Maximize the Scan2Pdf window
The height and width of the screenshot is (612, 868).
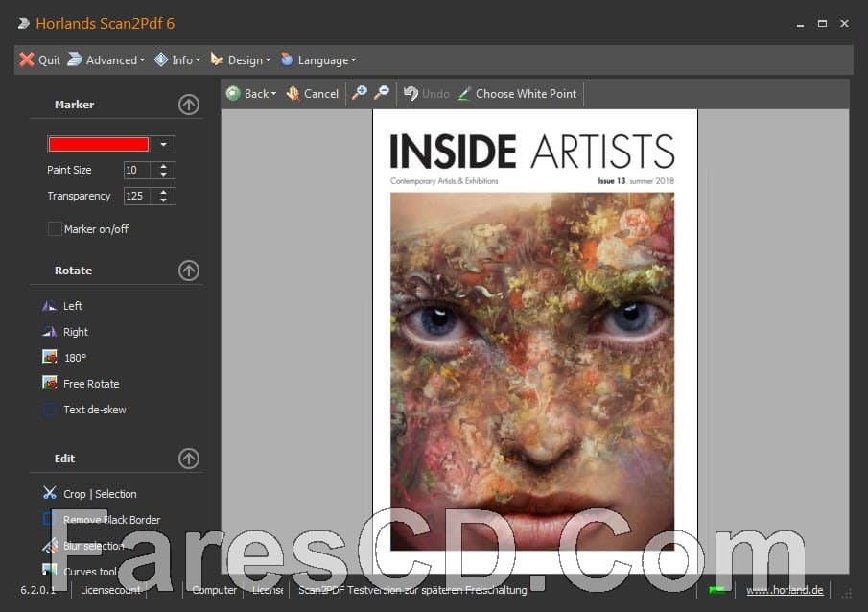click(x=822, y=23)
